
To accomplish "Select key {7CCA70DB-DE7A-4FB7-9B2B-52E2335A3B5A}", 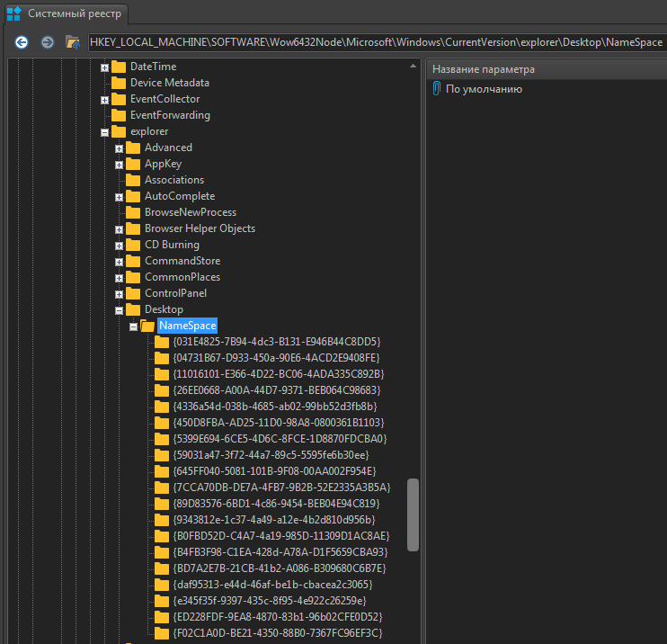I will pos(281,487).
